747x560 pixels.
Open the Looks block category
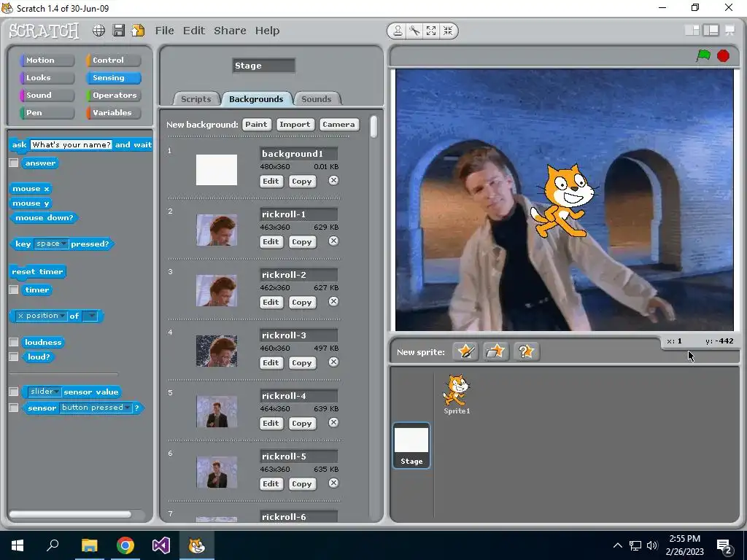point(47,77)
